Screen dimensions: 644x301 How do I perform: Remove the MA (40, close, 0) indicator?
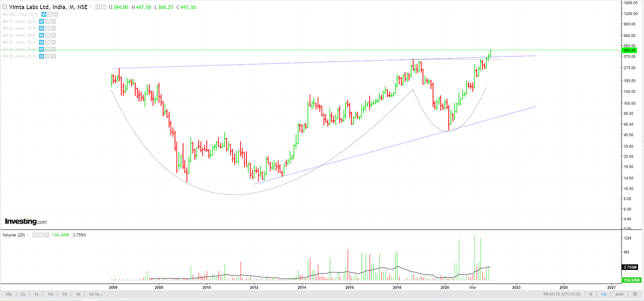click(x=56, y=14)
